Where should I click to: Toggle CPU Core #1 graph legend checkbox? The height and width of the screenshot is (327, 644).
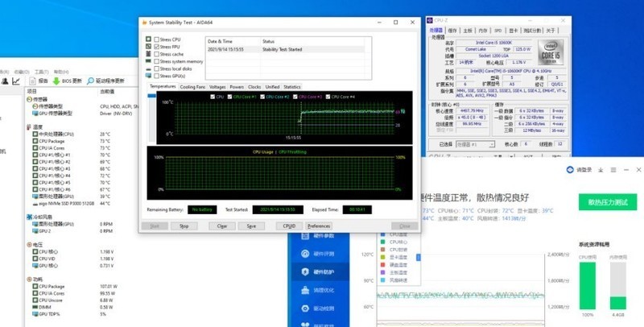pyautogui.click(x=229, y=97)
